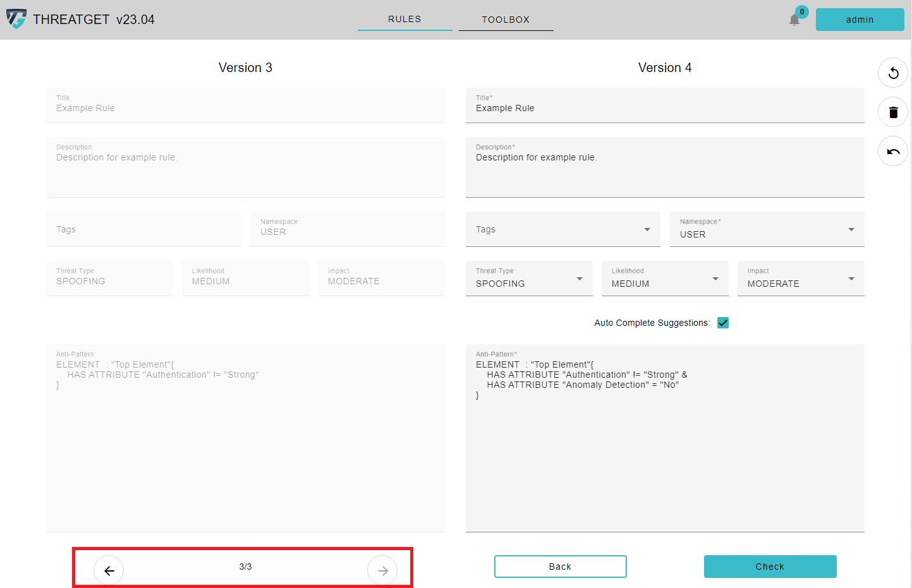
Task: Click the THREATGET logo icon
Action: click(x=16, y=19)
